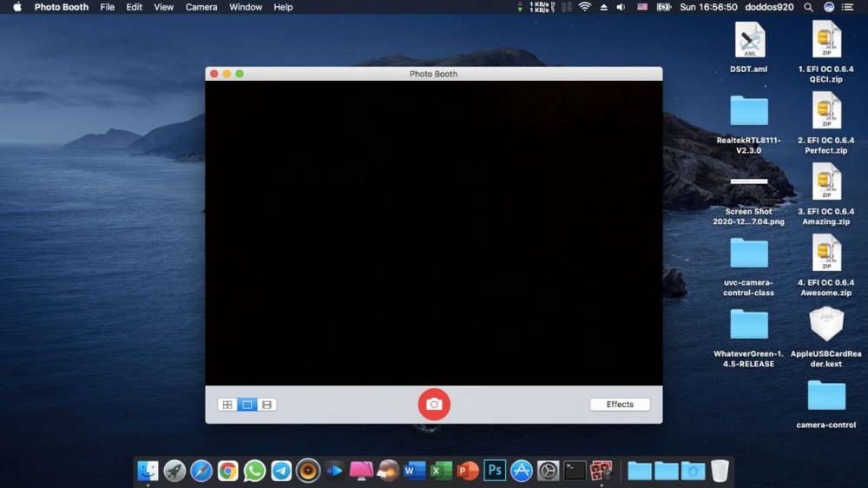Open the Edit menu

(134, 7)
